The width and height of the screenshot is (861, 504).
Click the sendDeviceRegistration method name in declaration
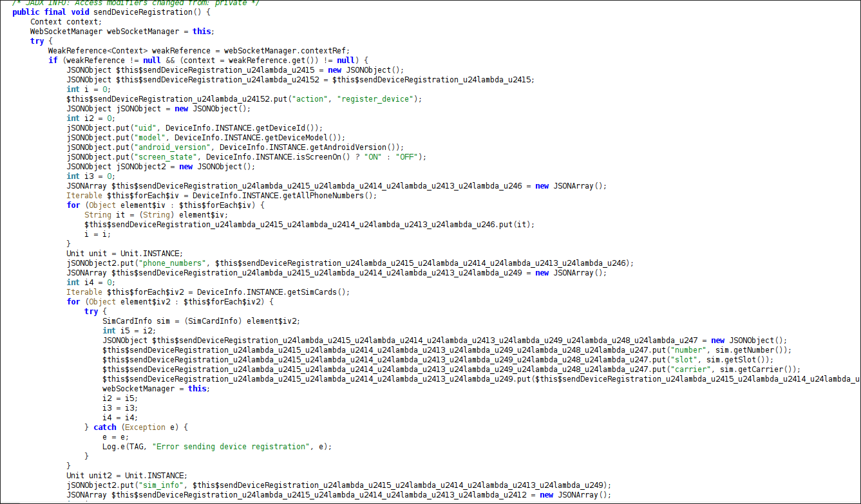tap(142, 12)
